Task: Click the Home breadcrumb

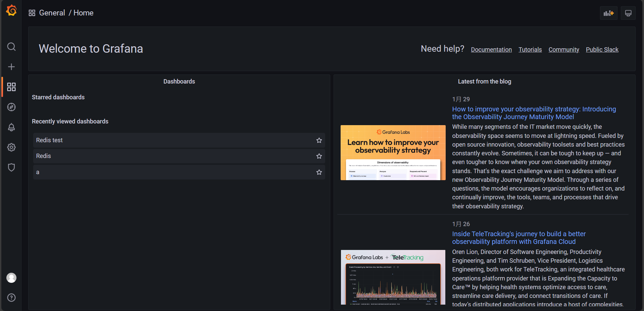Action: (x=84, y=13)
